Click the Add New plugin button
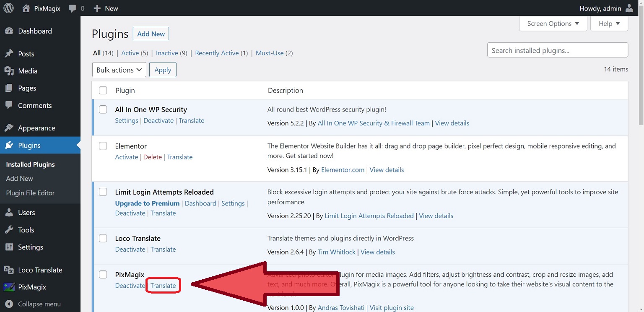644x312 pixels. point(151,34)
